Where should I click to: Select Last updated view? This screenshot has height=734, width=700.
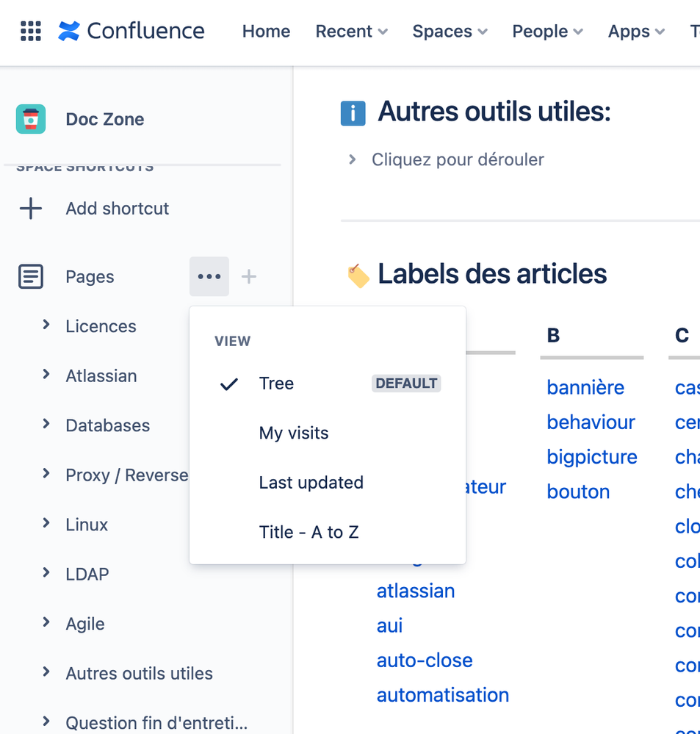[328, 483]
